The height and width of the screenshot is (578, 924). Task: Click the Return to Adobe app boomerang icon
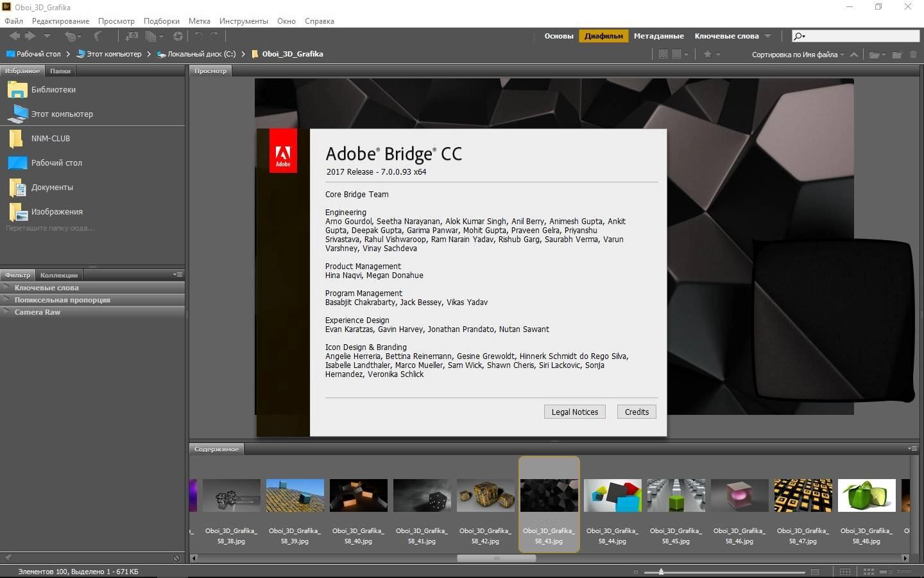(98, 36)
